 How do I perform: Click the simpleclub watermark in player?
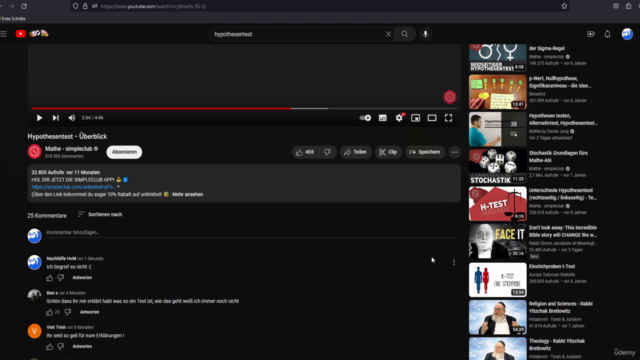[449, 97]
